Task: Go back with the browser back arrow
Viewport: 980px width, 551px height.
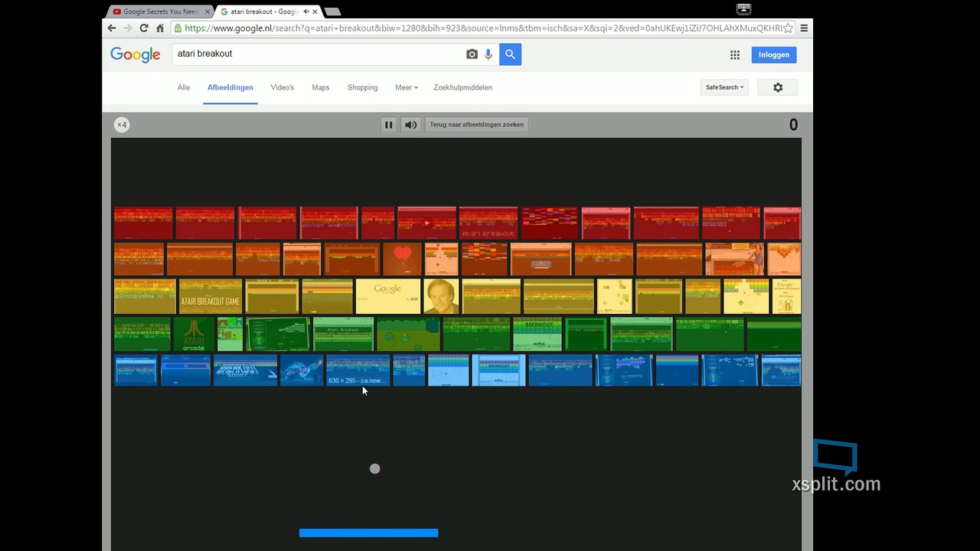Action: [x=112, y=28]
